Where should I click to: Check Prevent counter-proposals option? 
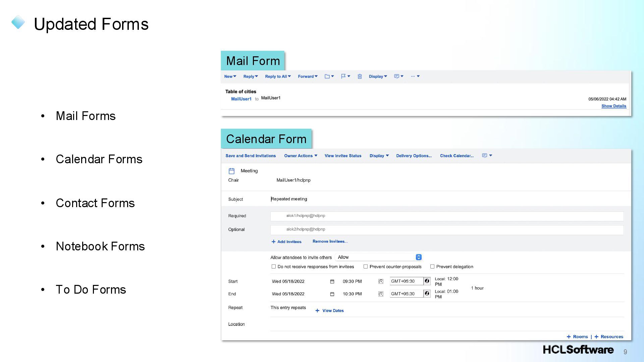[x=366, y=267]
